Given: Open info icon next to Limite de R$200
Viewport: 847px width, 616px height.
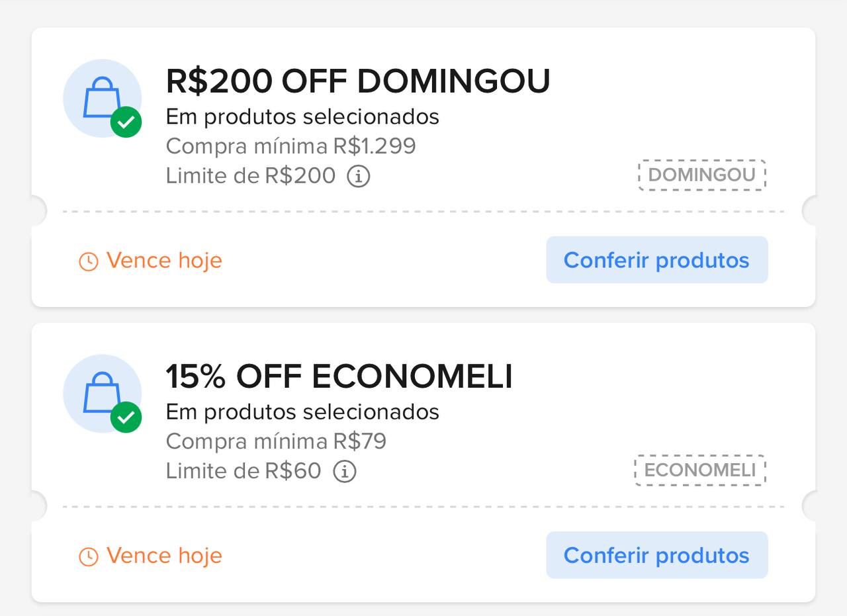Looking at the screenshot, I should 359,176.
